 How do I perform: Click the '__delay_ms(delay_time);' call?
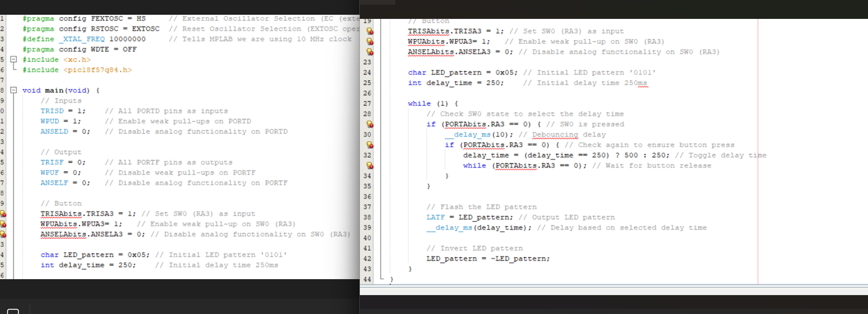point(479,228)
